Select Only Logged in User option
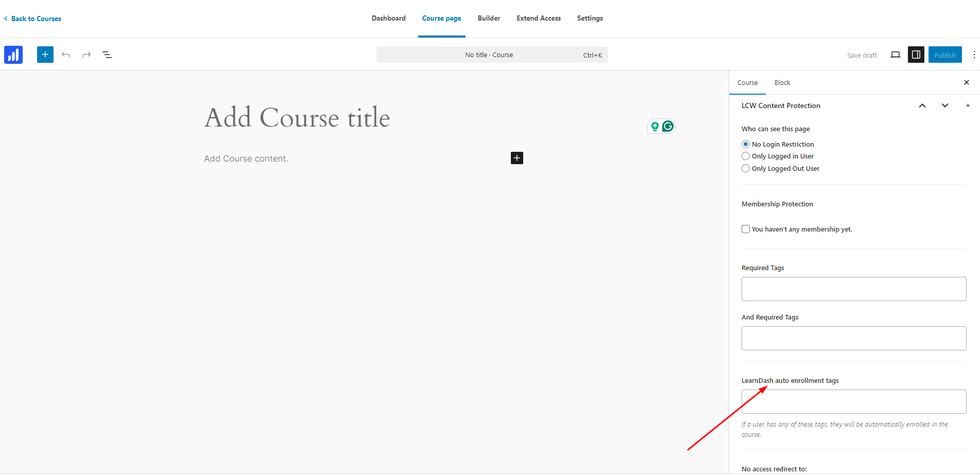980x476 pixels. (746, 156)
